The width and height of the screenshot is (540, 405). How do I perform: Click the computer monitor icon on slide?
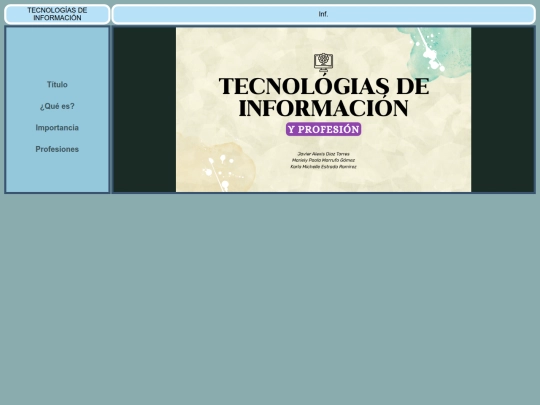point(323,62)
